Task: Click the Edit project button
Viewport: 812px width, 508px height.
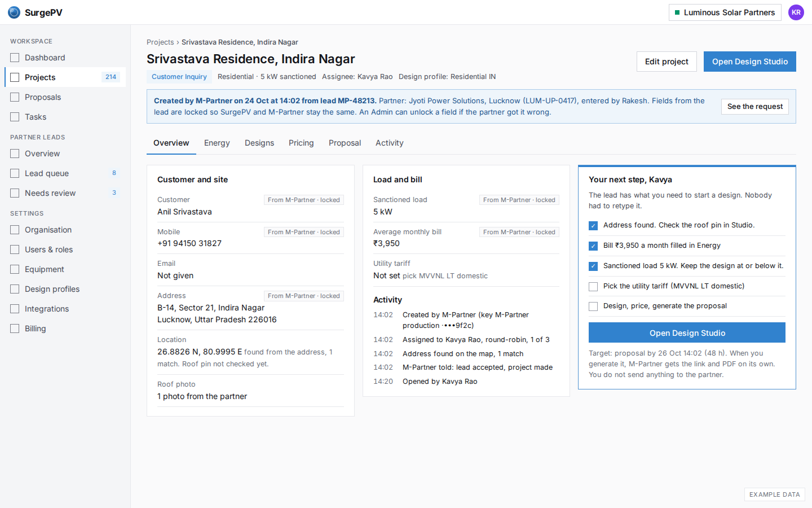Action: coord(667,62)
